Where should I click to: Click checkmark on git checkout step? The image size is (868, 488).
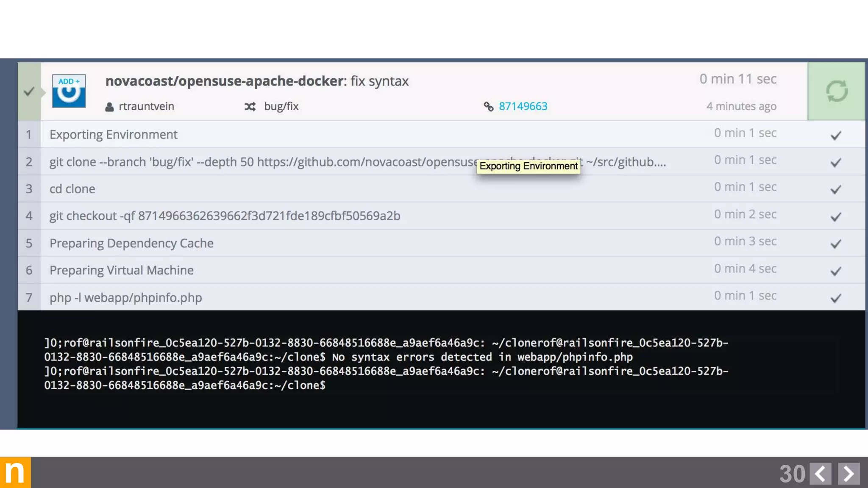pos(835,217)
